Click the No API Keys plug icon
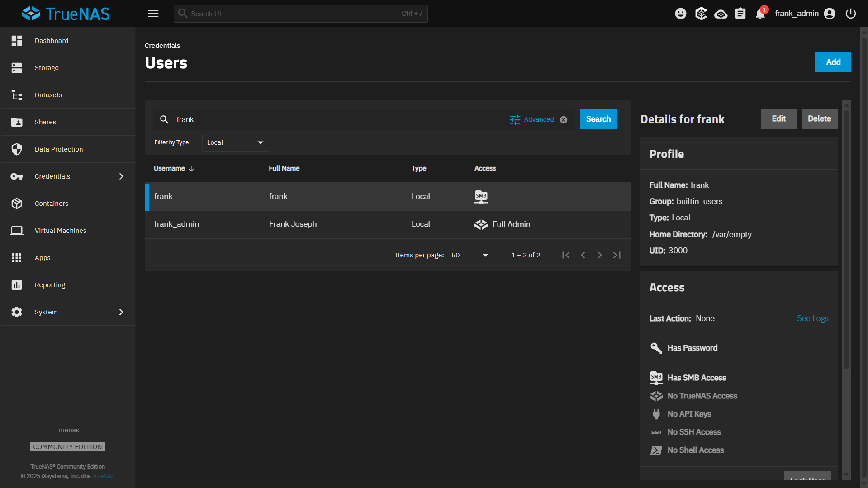868x488 pixels. tap(656, 414)
